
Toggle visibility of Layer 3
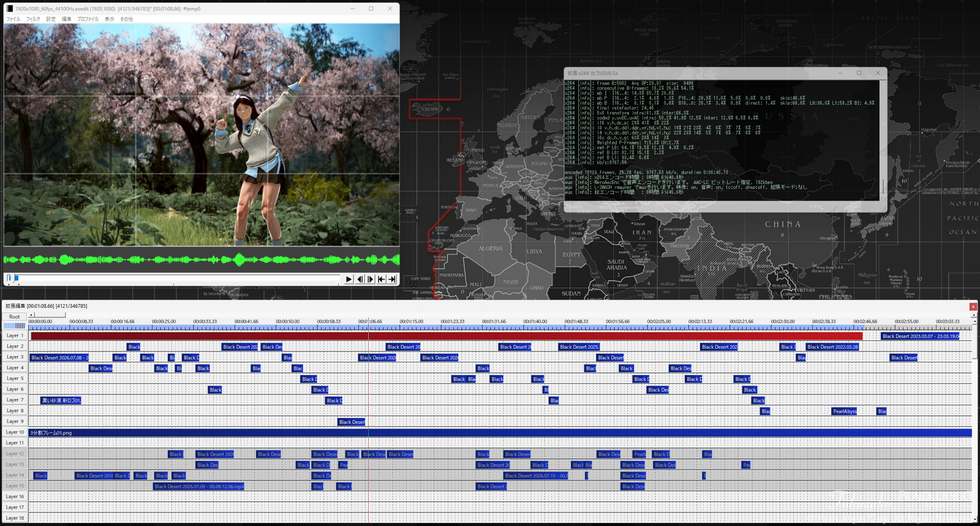15,357
